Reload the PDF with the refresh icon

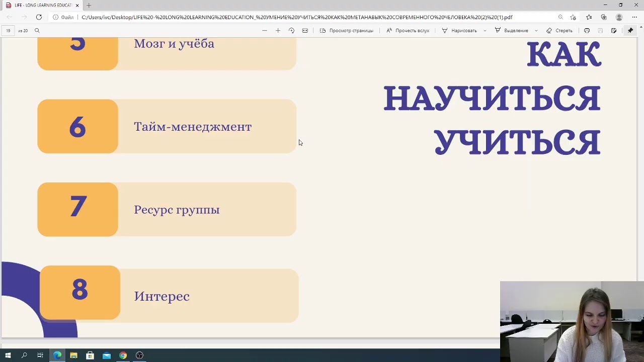pyautogui.click(x=39, y=17)
